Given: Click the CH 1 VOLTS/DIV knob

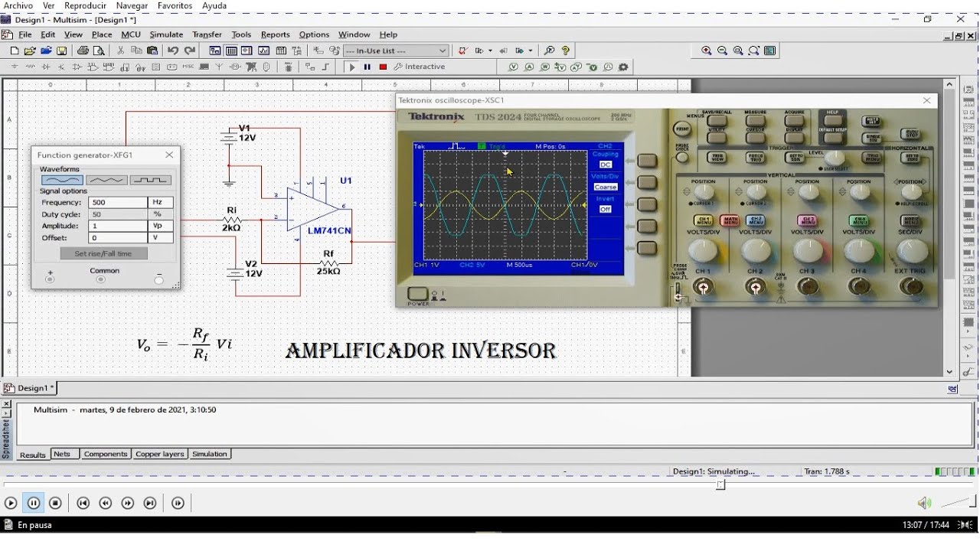Looking at the screenshot, I should [x=703, y=250].
